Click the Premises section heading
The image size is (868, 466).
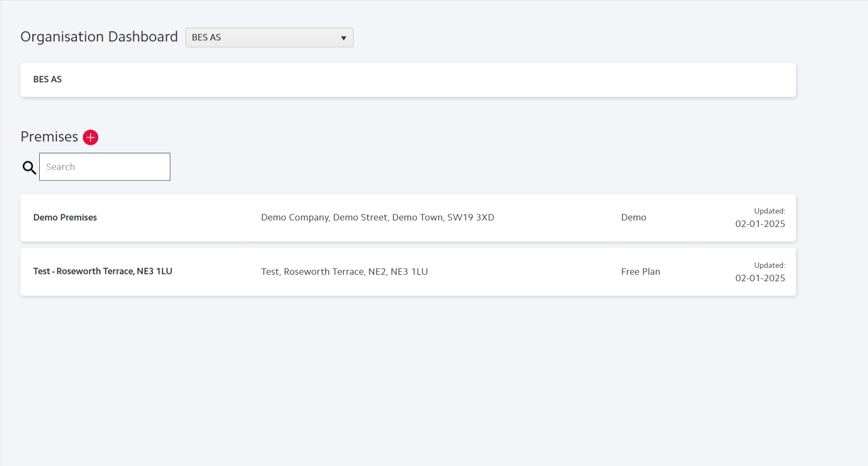[49, 137]
